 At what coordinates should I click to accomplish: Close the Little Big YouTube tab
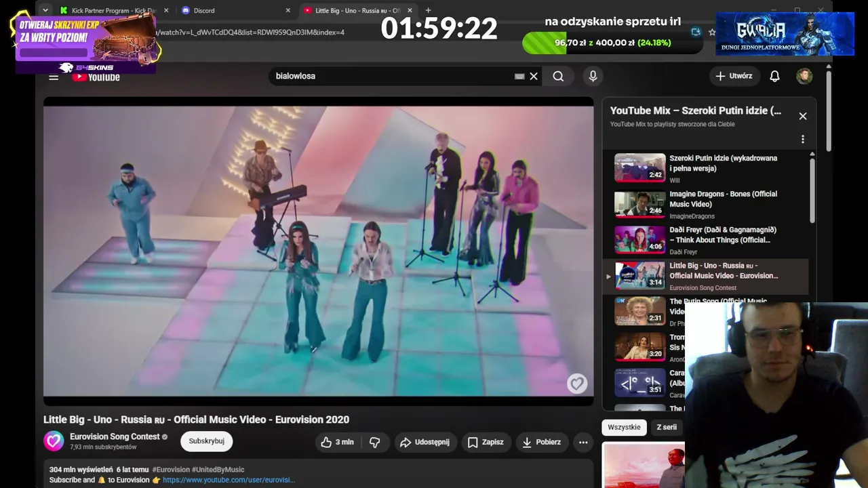coord(410,10)
